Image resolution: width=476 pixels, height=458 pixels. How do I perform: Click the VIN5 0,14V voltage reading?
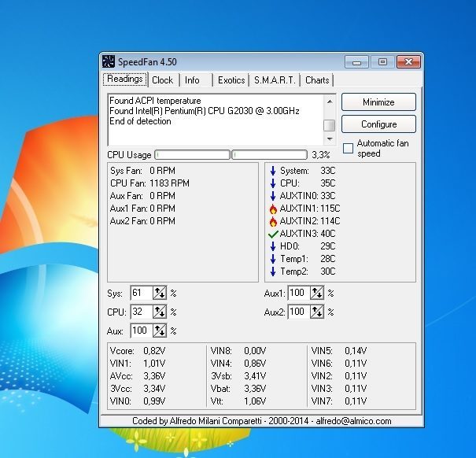pyautogui.click(x=339, y=351)
